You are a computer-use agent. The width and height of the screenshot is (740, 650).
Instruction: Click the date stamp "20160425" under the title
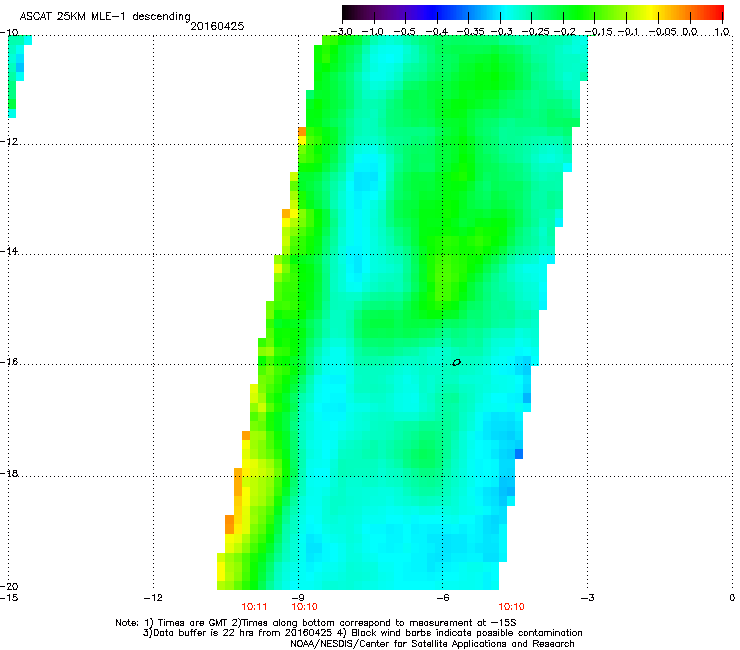click(x=217, y=26)
